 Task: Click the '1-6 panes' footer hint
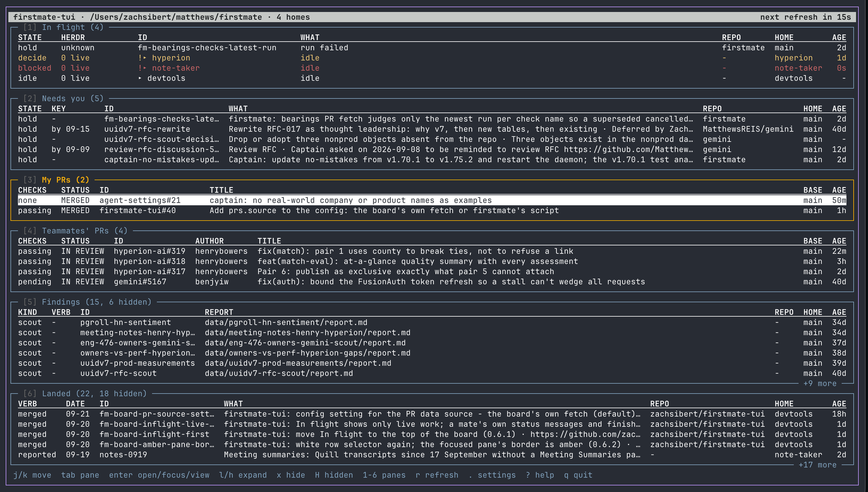click(x=384, y=475)
